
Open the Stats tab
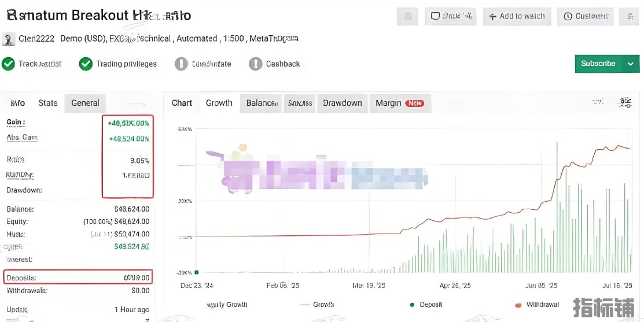click(x=48, y=103)
